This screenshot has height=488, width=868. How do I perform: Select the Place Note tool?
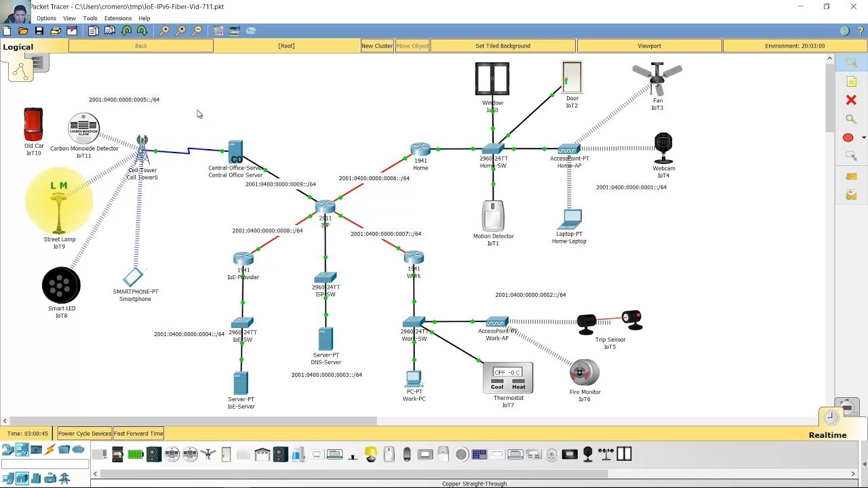(851, 81)
